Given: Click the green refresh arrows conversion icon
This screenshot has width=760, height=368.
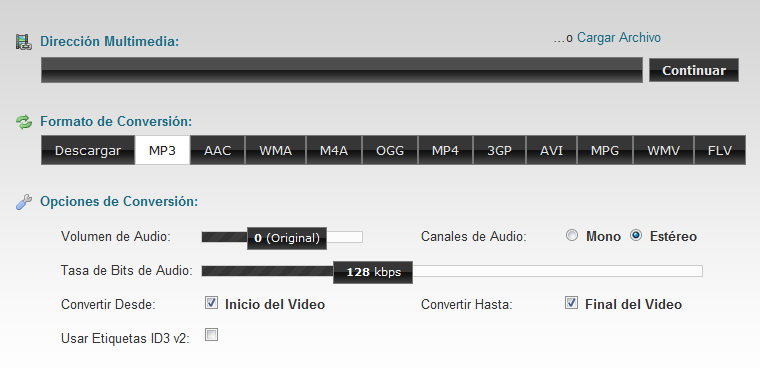Looking at the screenshot, I should click(x=24, y=122).
